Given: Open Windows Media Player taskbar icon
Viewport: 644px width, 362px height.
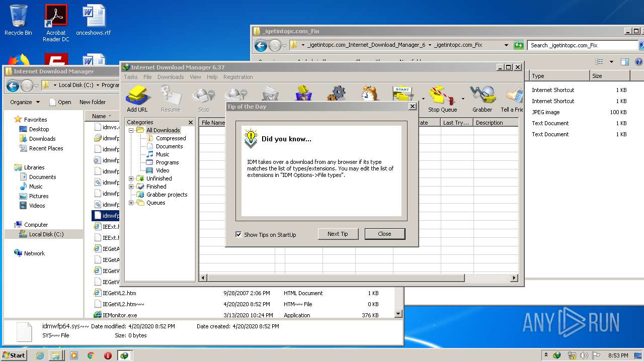Looking at the screenshot, I should pyautogui.click(x=73, y=355).
